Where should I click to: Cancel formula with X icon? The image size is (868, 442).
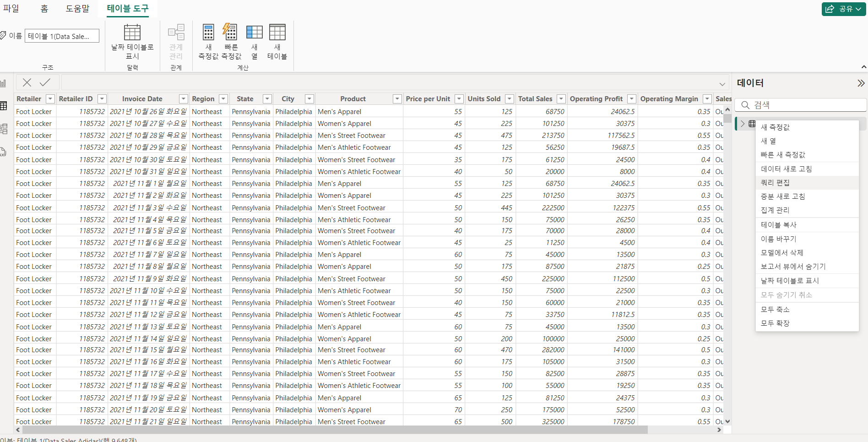[x=27, y=82]
